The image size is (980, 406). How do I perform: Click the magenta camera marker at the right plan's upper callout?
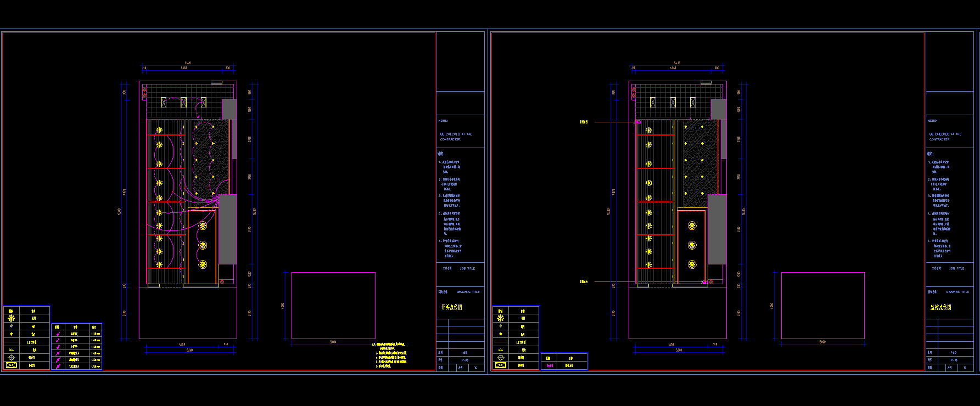point(638,122)
